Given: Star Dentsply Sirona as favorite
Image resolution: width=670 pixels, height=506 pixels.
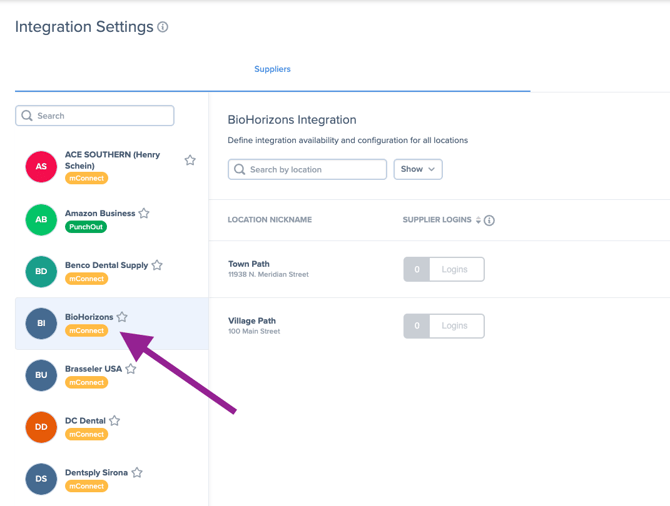Looking at the screenshot, I should point(137,473).
